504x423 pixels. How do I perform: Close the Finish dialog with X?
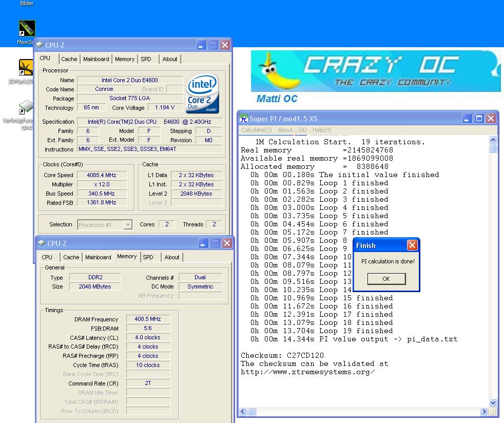point(412,245)
